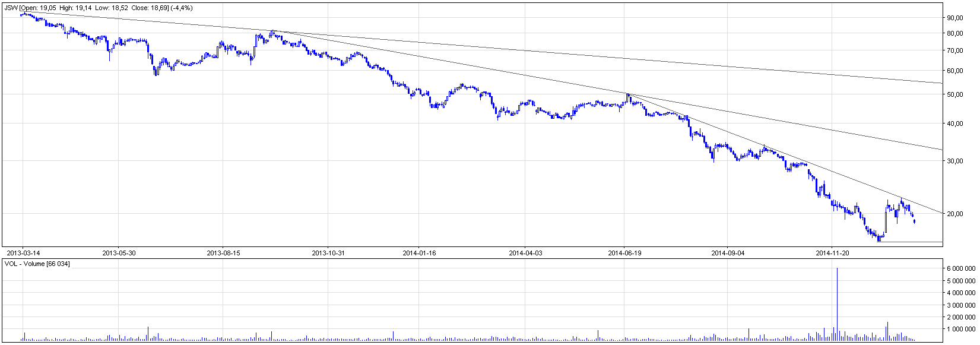Click the JSW open-high-low-close header text
Image resolution: width=980 pixels, height=345 pixels.
pos(99,8)
